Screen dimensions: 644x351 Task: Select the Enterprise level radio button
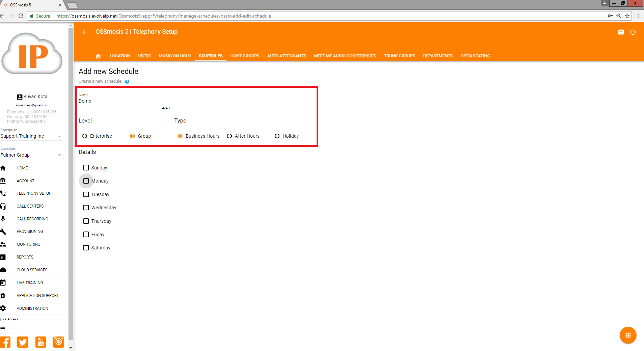[85, 136]
